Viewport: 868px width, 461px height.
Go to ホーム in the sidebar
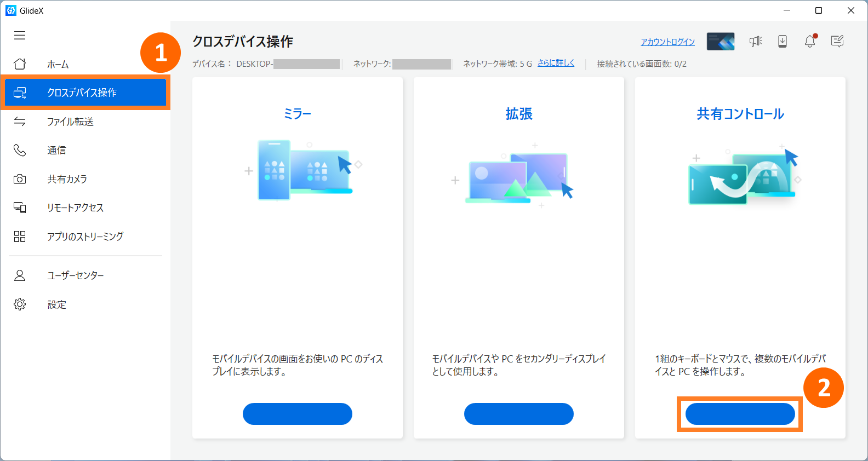[58, 64]
